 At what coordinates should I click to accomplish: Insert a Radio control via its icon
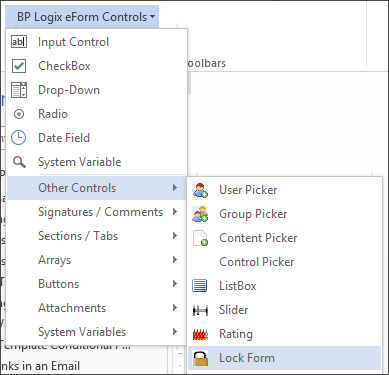tap(19, 114)
